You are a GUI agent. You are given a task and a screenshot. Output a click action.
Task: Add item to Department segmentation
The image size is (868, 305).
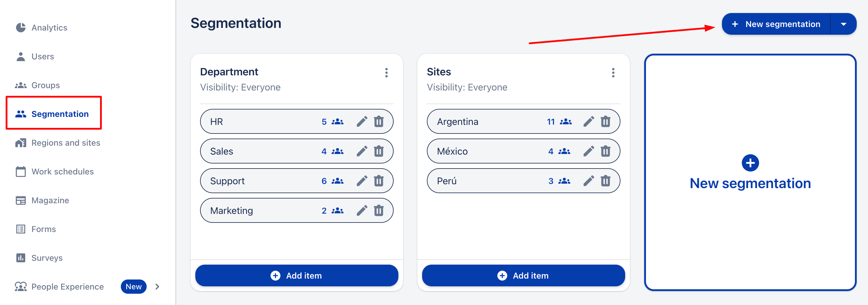click(297, 275)
